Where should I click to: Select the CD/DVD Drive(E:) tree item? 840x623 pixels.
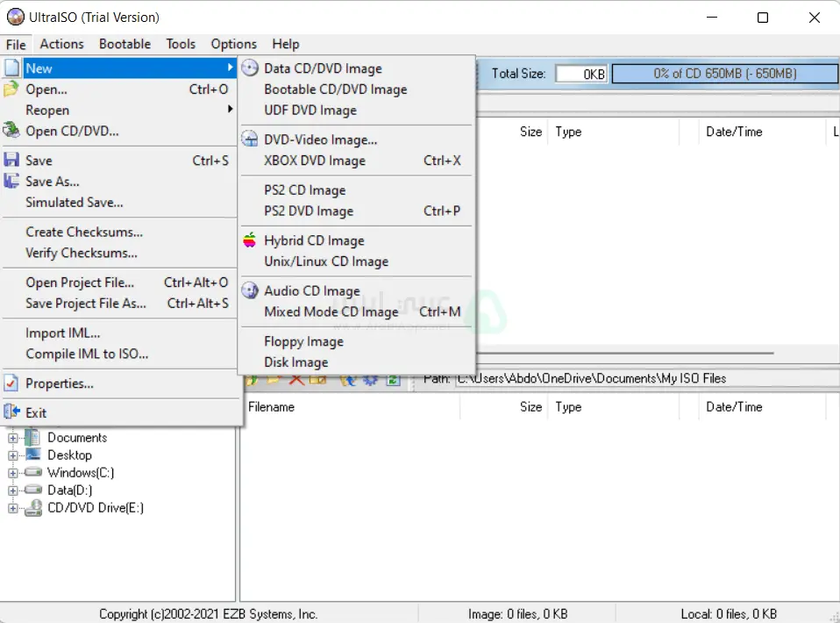coord(96,507)
